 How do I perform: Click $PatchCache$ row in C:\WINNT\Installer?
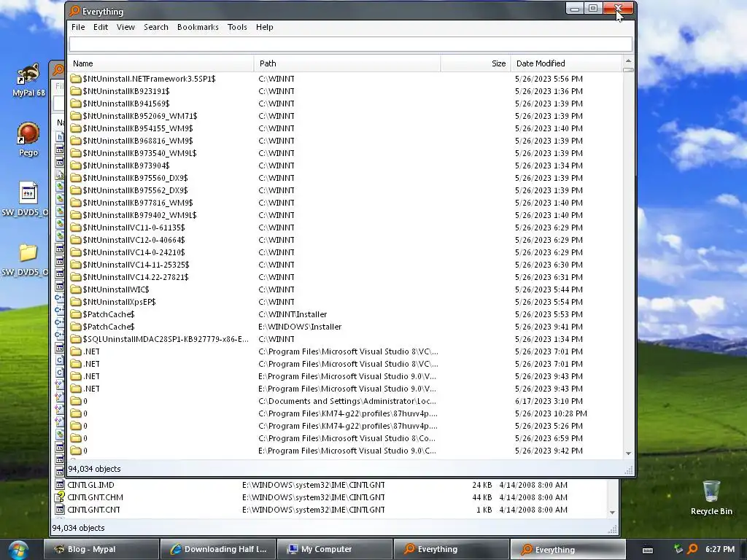(345, 314)
